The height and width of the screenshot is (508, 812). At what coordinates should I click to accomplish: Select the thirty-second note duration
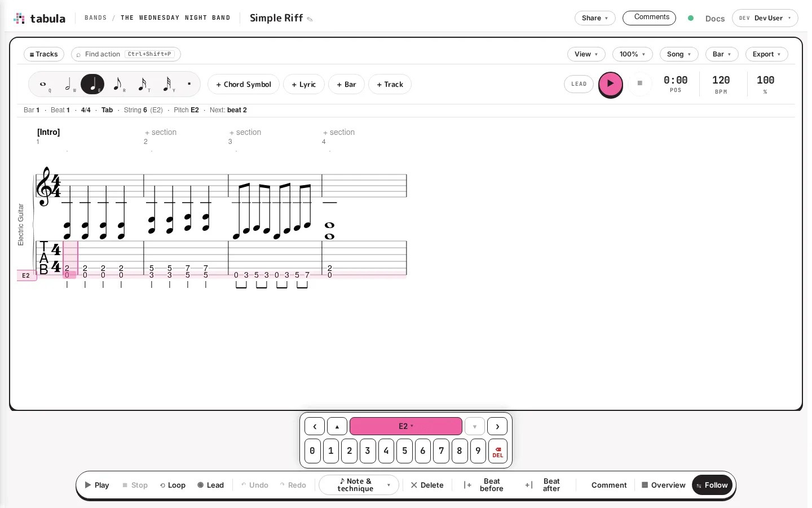[x=167, y=85]
